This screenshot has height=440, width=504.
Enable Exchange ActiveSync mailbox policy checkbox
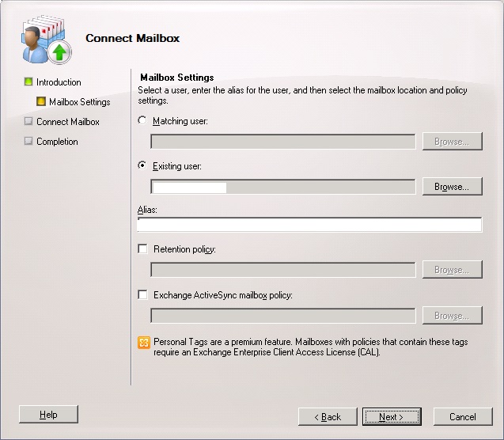pyautogui.click(x=142, y=294)
